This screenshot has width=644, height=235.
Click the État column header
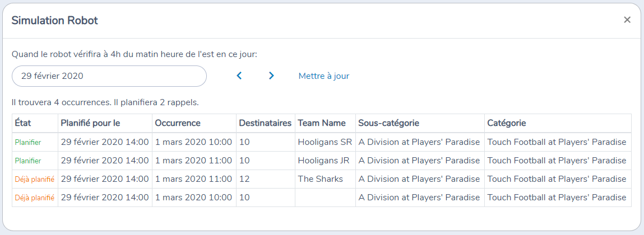pos(22,123)
